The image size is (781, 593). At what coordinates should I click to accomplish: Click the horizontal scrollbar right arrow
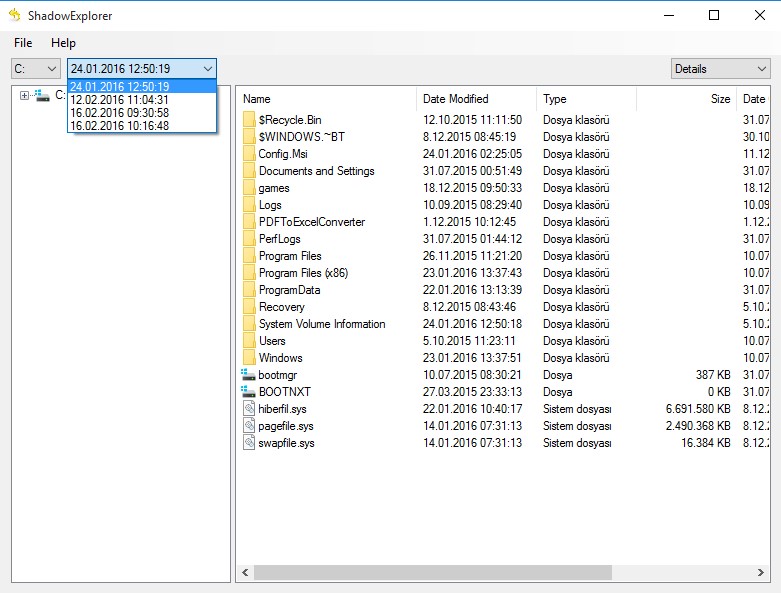(761, 573)
